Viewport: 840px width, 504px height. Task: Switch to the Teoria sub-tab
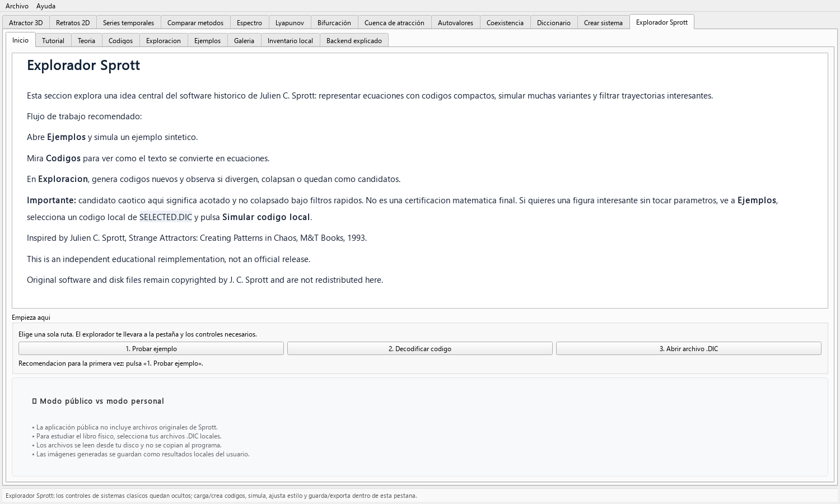tap(86, 41)
